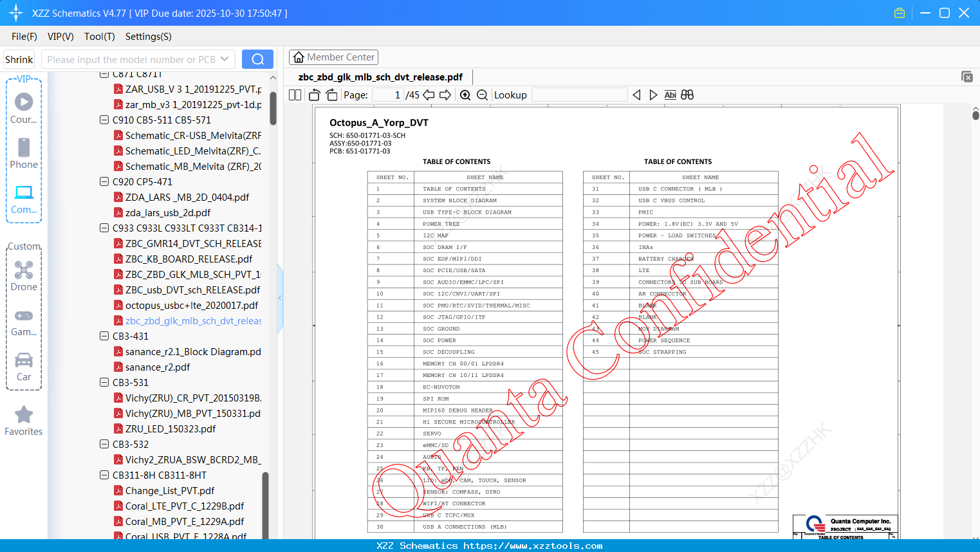Open zda_lars_usb_2d.pdf

(168, 213)
